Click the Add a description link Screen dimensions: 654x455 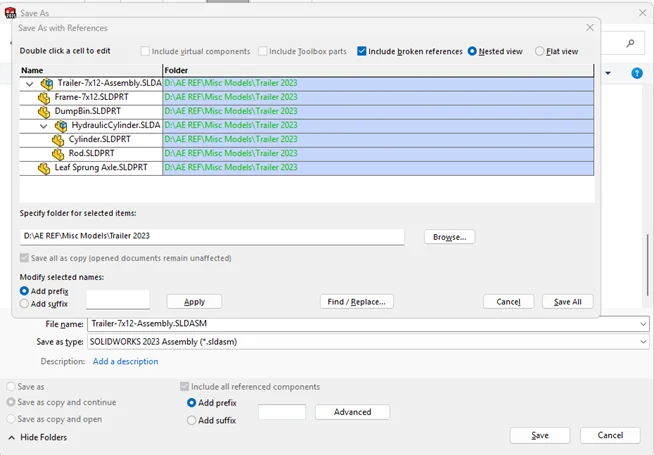point(125,361)
